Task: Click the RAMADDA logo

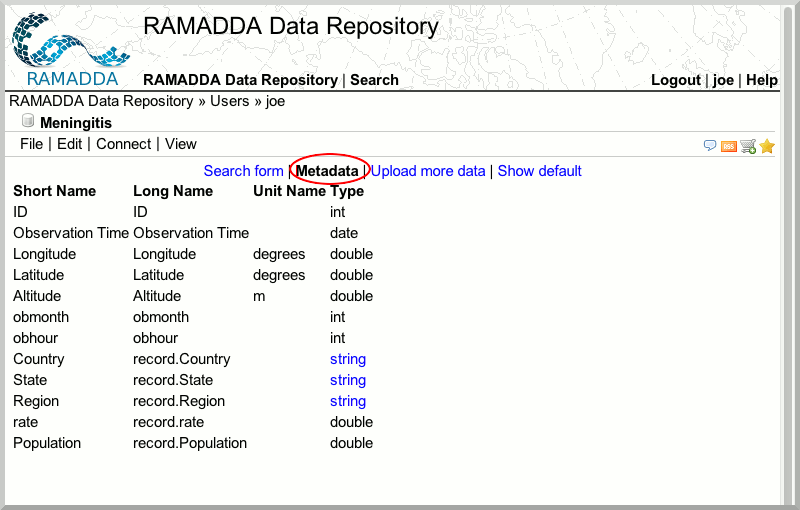Action: [x=70, y=50]
